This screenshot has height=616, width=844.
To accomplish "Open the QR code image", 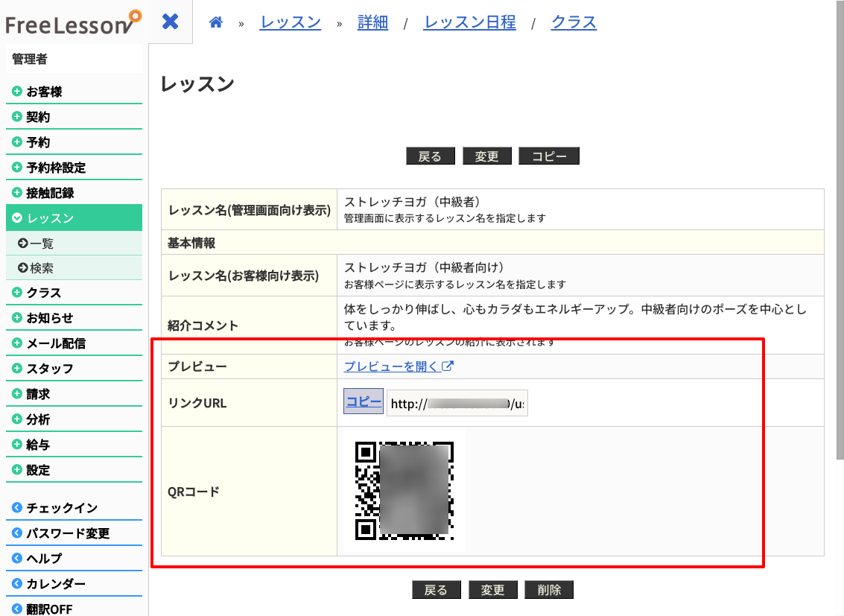I will click(404, 491).
